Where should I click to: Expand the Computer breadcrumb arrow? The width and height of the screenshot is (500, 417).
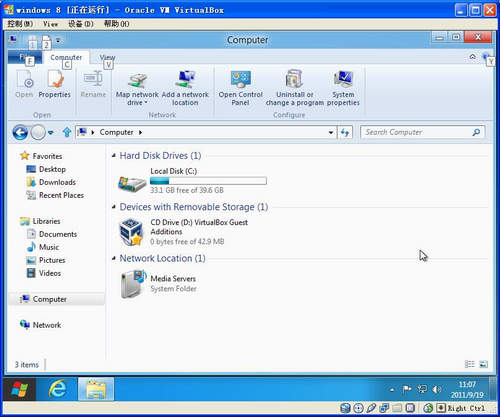(x=140, y=133)
